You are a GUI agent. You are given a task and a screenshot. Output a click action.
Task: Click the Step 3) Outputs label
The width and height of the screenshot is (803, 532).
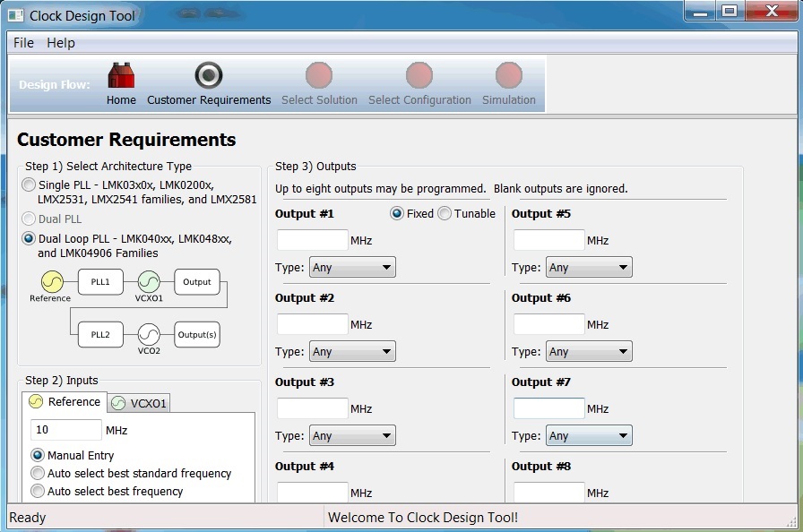point(315,167)
